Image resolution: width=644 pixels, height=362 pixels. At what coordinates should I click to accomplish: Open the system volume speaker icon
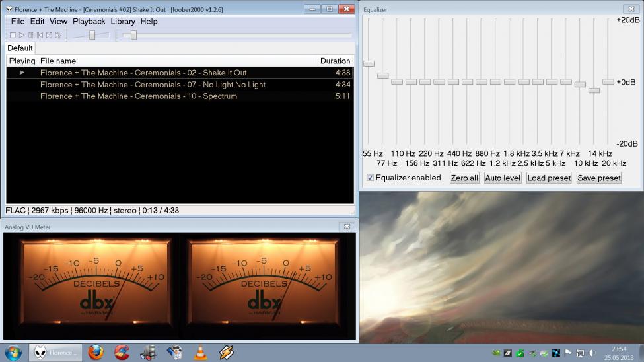592,353
